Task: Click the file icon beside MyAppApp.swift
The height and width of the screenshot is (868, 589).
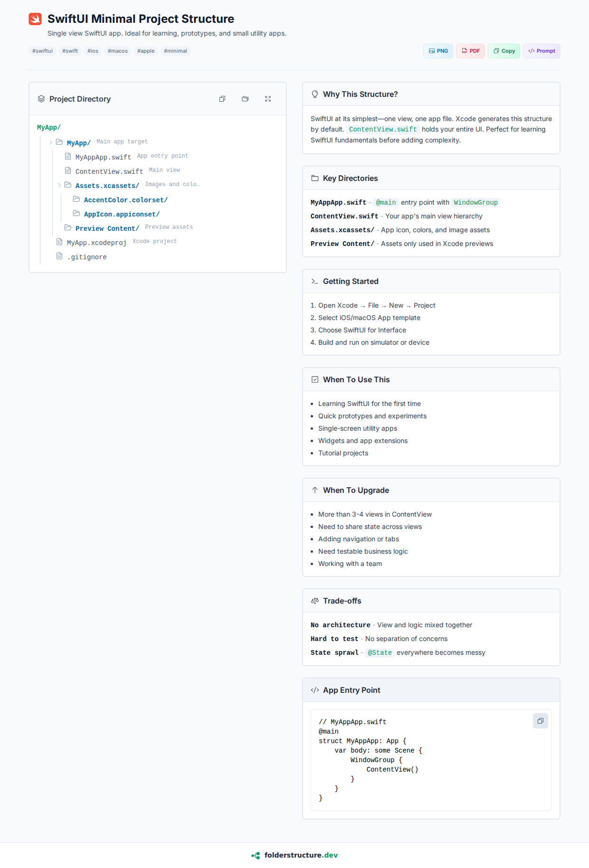Action: 68,156
